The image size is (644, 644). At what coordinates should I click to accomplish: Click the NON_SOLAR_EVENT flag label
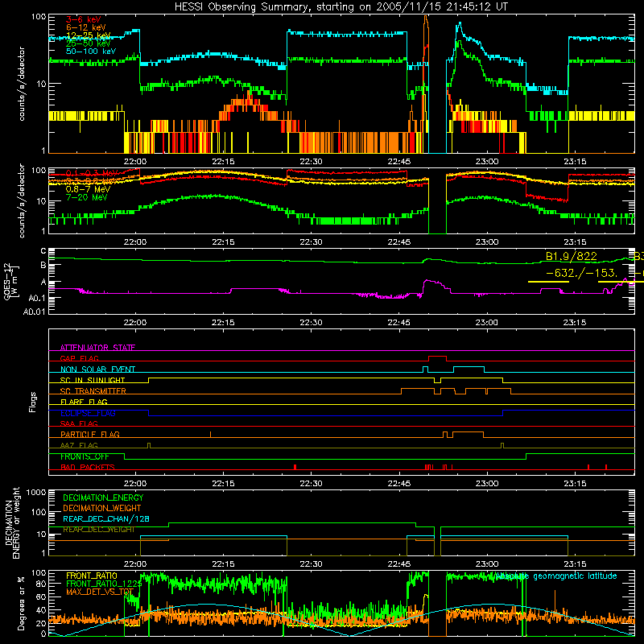[97, 369]
